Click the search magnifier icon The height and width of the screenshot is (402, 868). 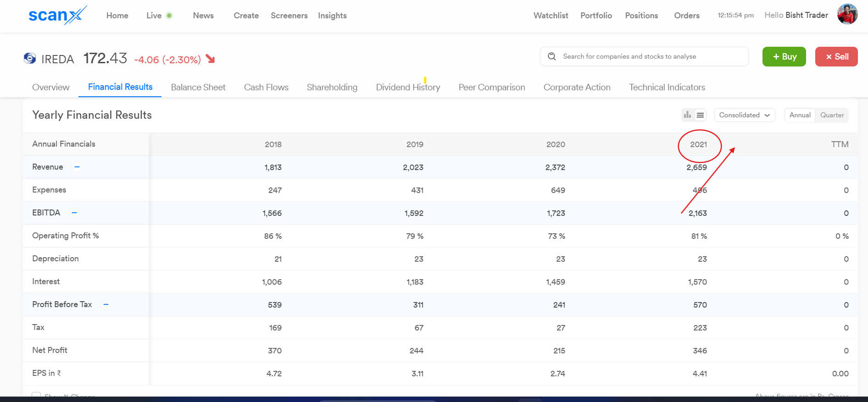click(x=552, y=56)
